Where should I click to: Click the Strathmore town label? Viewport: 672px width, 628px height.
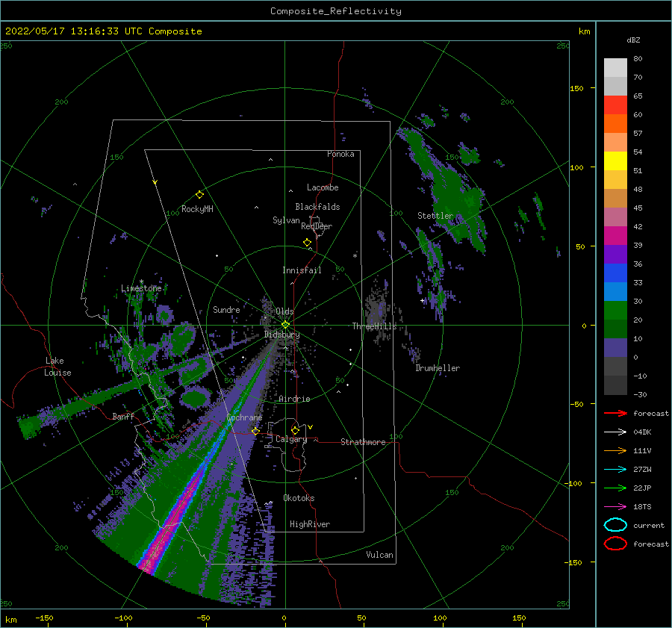[x=363, y=442]
